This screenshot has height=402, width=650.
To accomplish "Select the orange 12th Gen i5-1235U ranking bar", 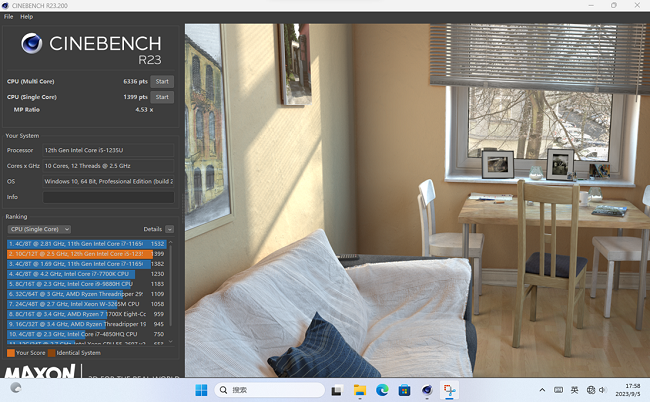I will [75, 254].
